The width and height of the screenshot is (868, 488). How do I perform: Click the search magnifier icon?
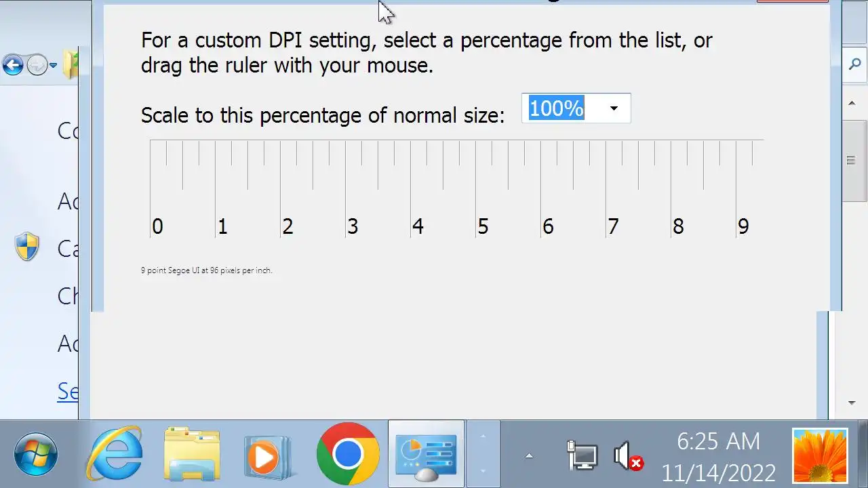pos(854,65)
